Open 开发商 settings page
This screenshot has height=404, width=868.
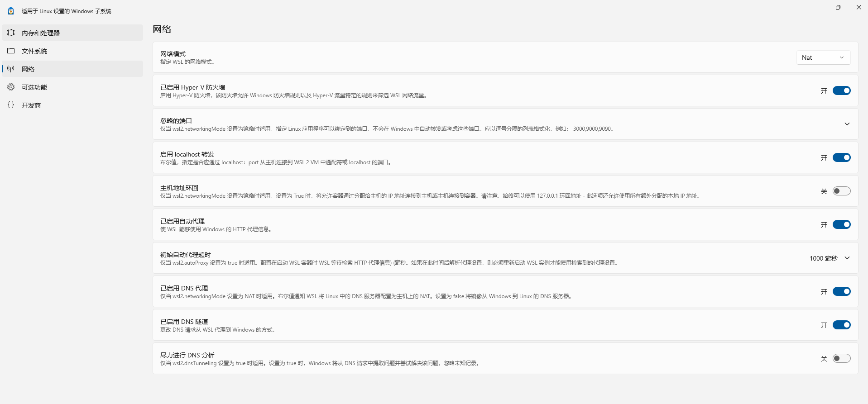72,105
